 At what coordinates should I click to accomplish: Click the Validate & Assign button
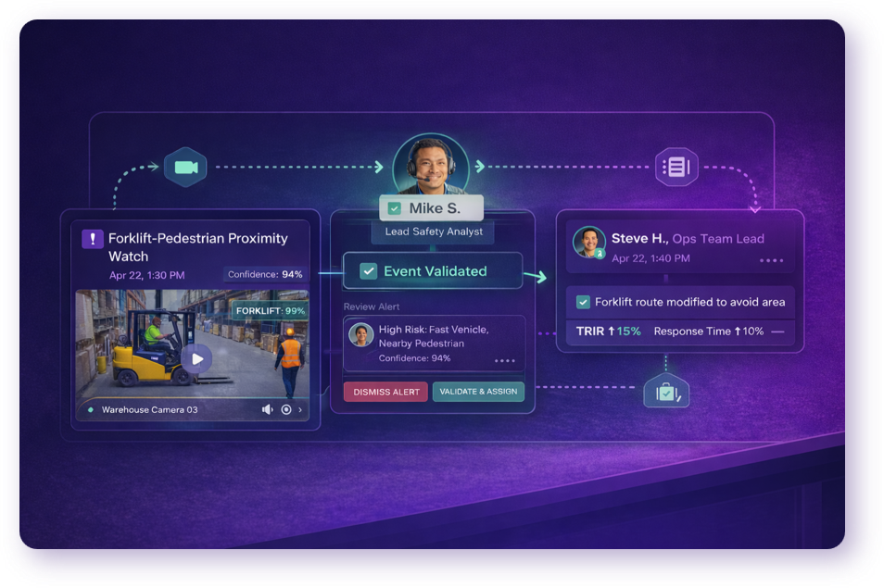click(x=478, y=392)
